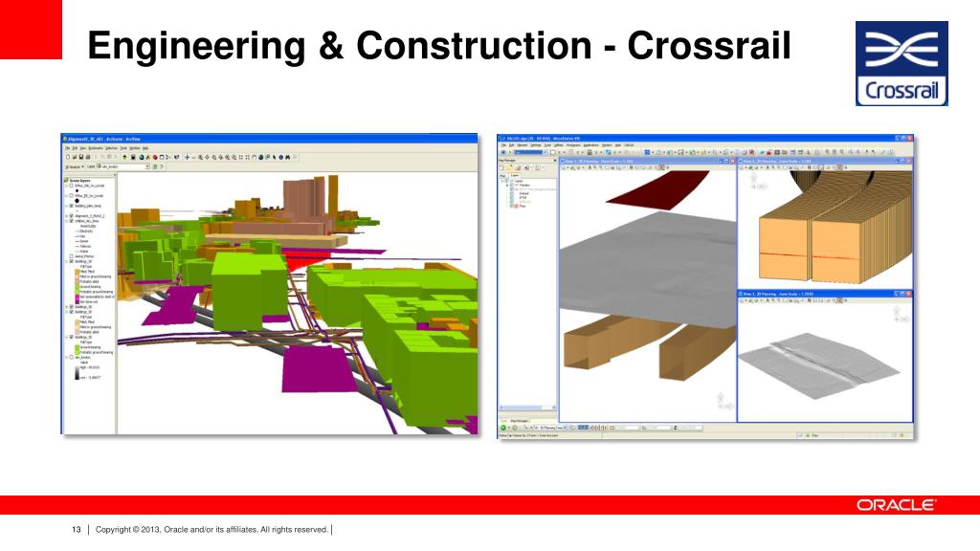Screen dimensions: 980x551
Task: Open Window menu in ArcScene
Action: (x=135, y=148)
